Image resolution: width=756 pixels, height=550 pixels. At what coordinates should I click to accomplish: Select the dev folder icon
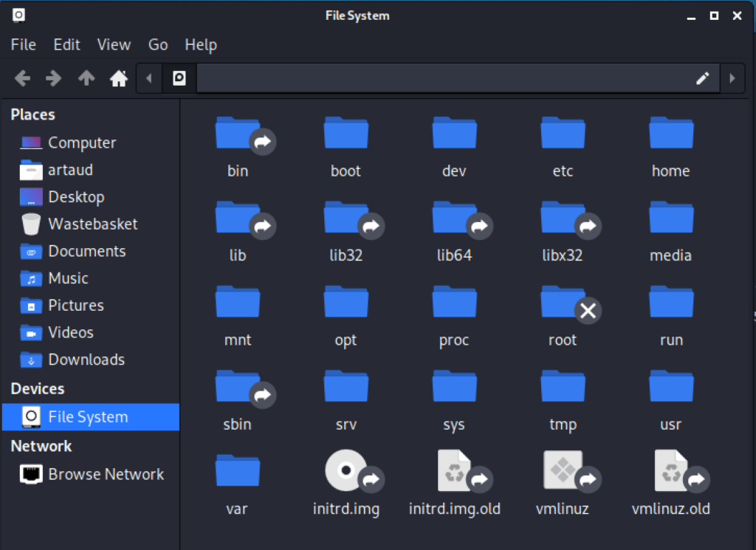coord(454,133)
